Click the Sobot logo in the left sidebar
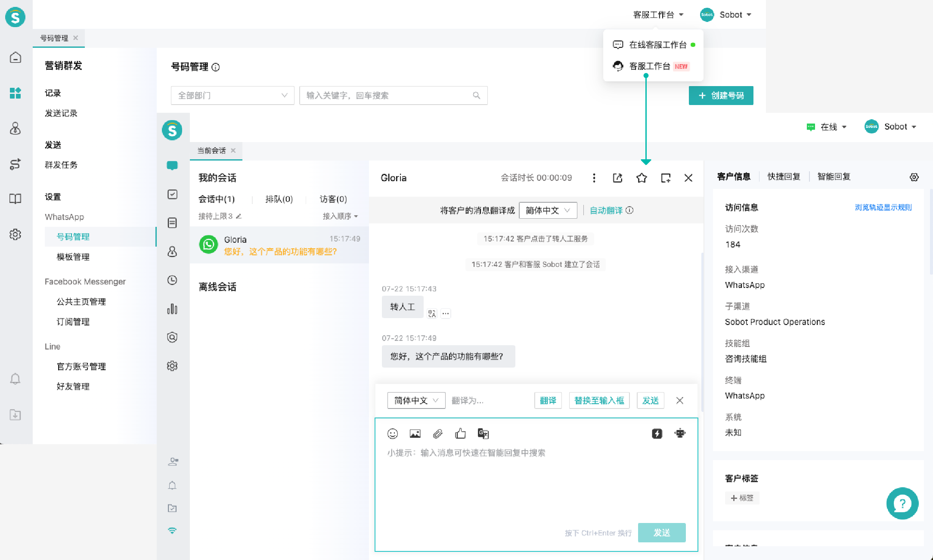Viewport: 933px width, 560px height. 15,17
